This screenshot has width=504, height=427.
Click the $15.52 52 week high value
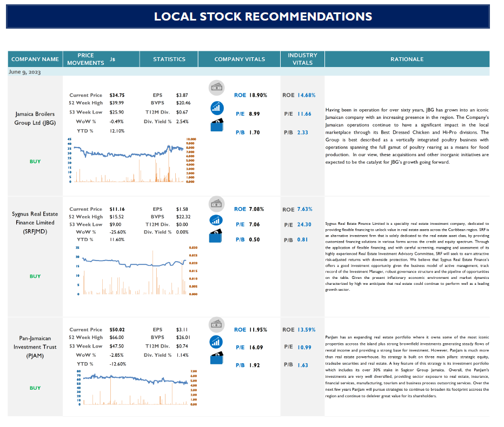(x=116, y=217)
